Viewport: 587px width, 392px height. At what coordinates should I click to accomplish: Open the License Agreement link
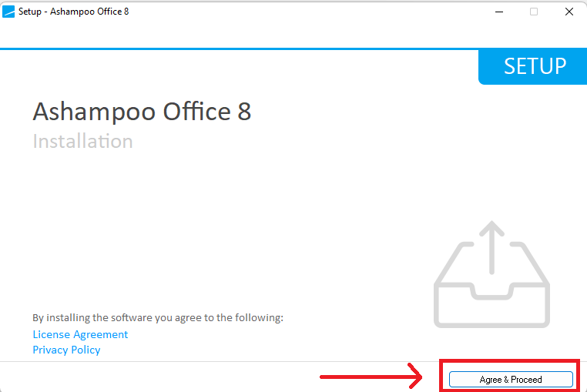pos(80,334)
